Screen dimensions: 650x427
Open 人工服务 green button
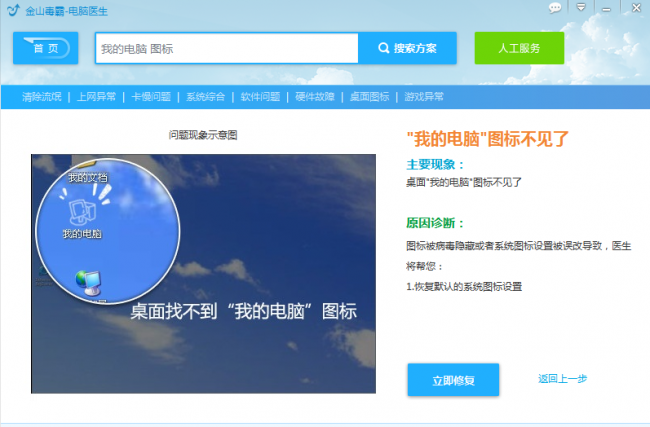click(519, 48)
